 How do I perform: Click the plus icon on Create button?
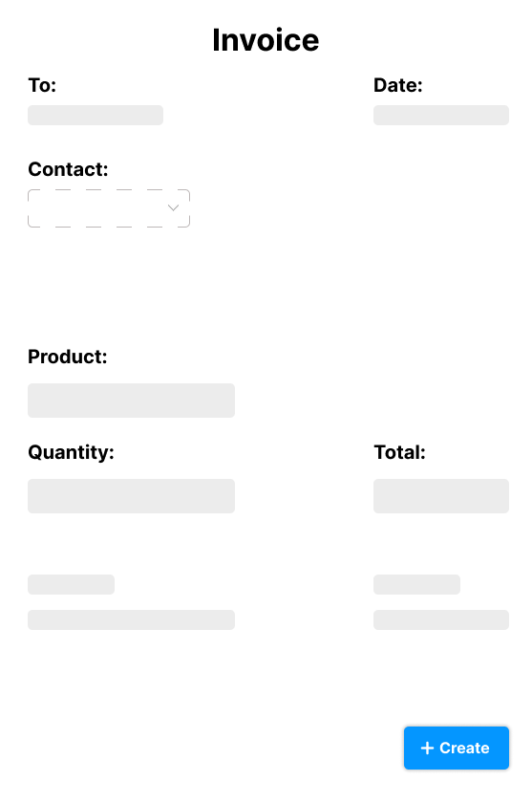pyautogui.click(x=427, y=749)
